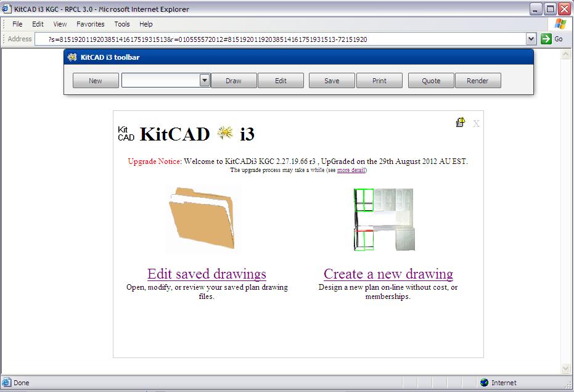Click the Quote toolbar button
Viewport: 574px width, 392px height.
431,81
